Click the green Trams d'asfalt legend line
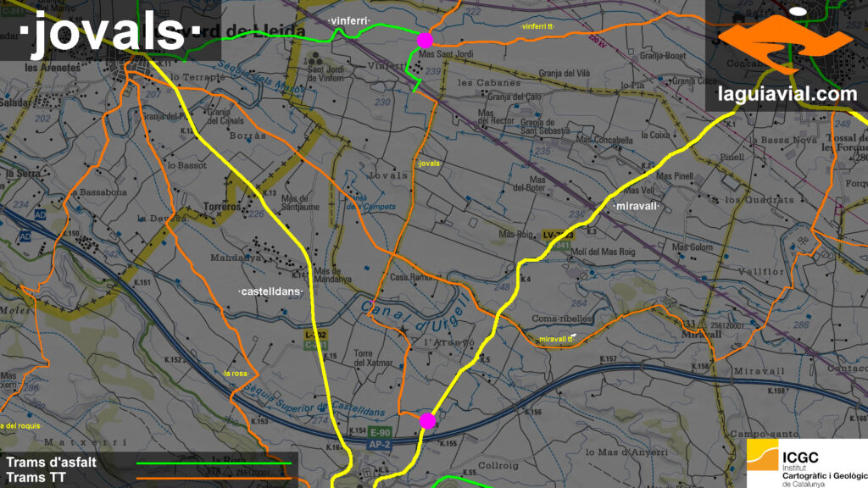Screen dimensions: 868x488 (x=214, y=463)
